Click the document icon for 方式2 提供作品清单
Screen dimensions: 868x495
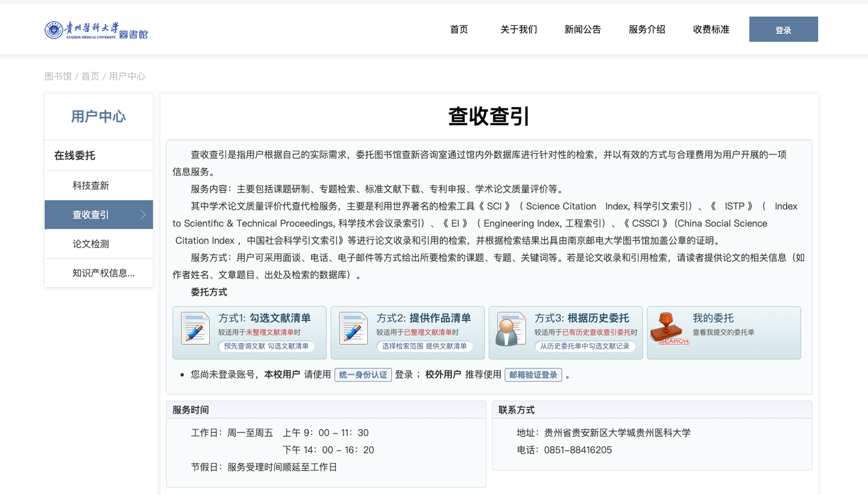coord(352,329)
